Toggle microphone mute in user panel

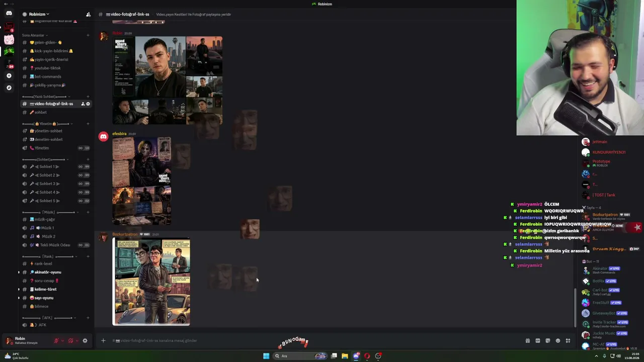[56, 341]
